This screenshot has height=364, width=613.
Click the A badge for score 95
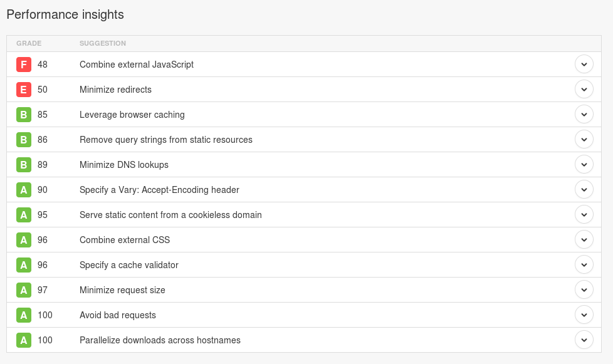[x=24, y=215]
